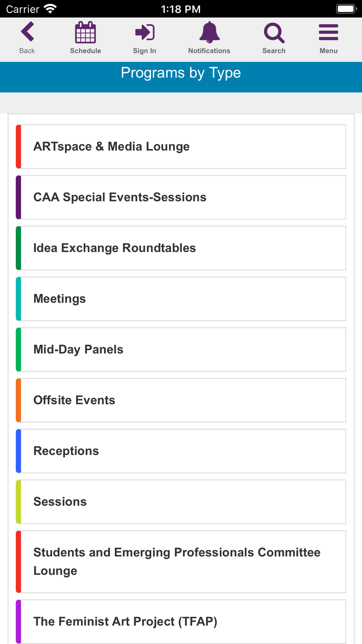The height and width of the screenshot is (644, 362).
Task: Check the battery icon in status bar
Action: point(346,9)
